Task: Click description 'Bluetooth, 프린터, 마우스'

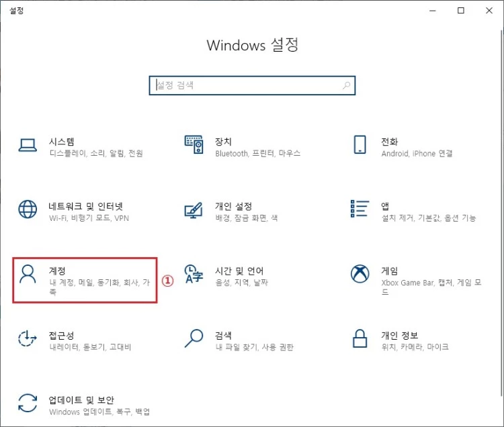Action: pos(258,154)
